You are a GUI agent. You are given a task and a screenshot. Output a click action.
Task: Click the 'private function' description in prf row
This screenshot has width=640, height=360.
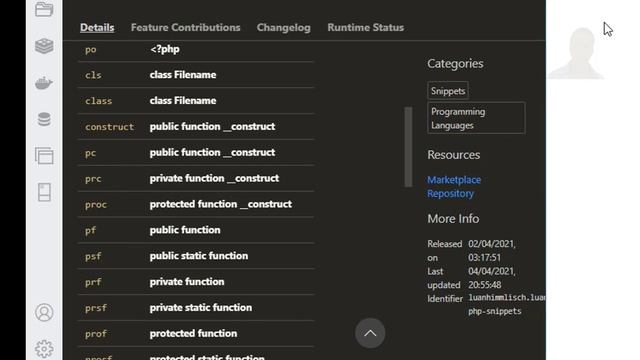(187, 282)
